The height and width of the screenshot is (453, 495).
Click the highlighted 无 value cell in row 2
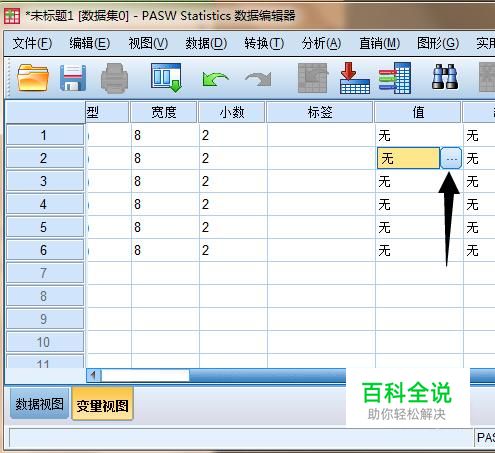[x=408, y=158]
